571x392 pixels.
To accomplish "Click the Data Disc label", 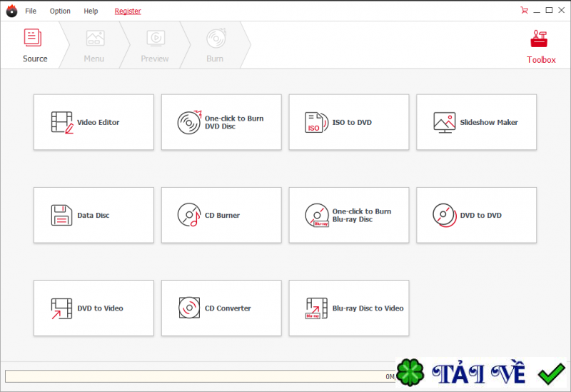I will (x=94, y=216).
